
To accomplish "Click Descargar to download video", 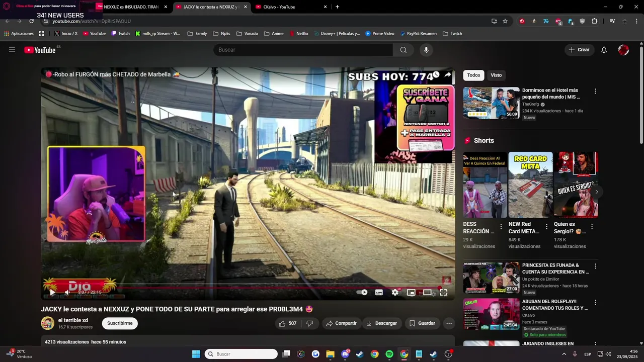I will pos(381,323).
